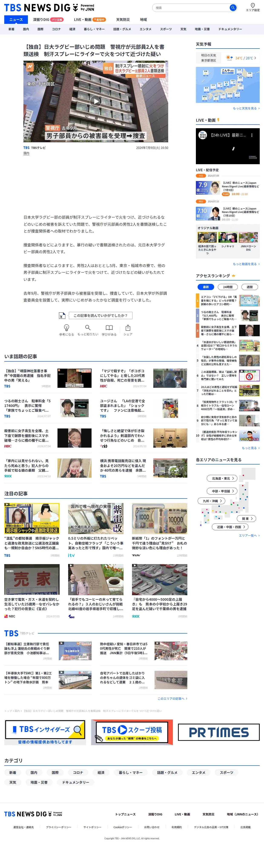
Task: Open the トップニュース footer link
Action: point(125,814)
